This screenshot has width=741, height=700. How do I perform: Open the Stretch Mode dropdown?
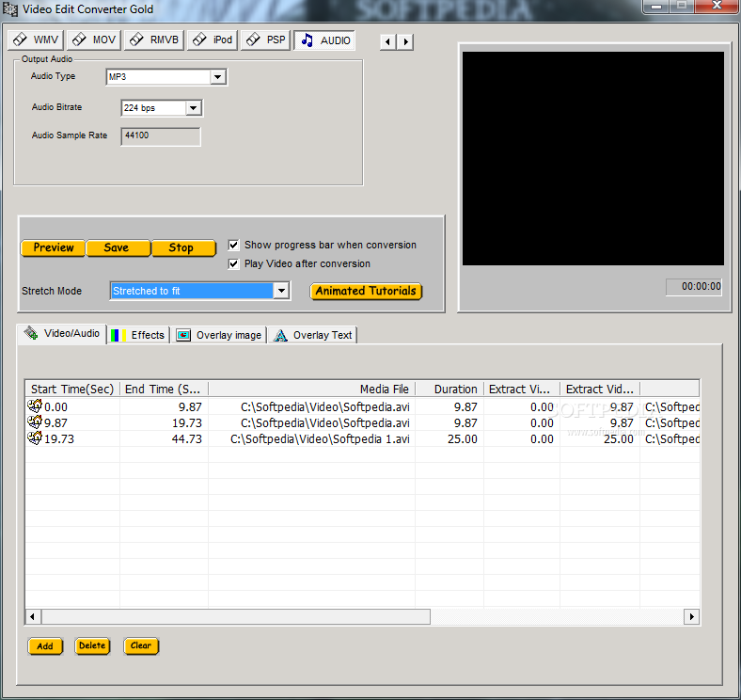point(282,291)
